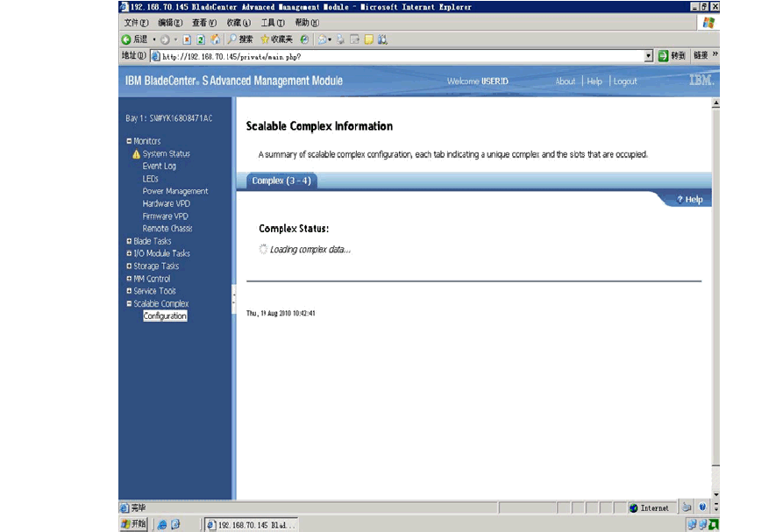This screenshot has height=532, width=783.
Task: Click the question mark Help icon
Action: click(x=680, y=200)
